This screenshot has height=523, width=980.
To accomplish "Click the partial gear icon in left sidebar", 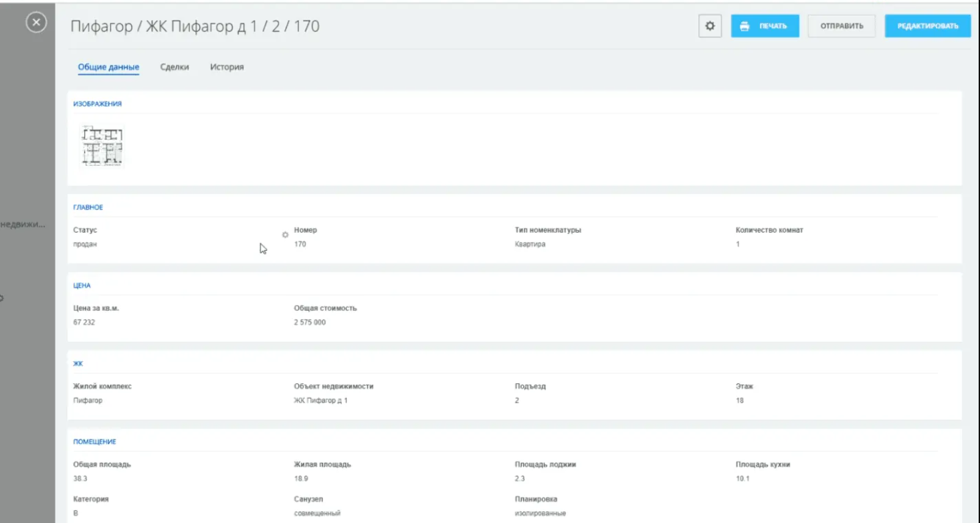I will click(2, 298).
